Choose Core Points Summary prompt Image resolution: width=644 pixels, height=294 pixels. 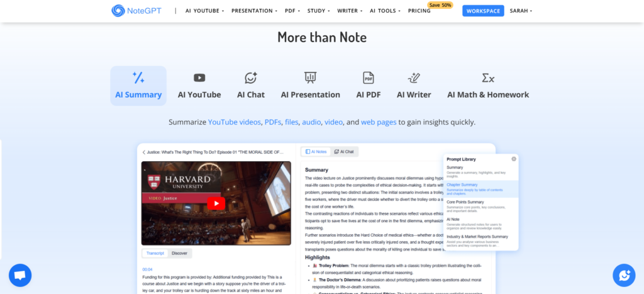pyautogui.click(x=480, y=206)
